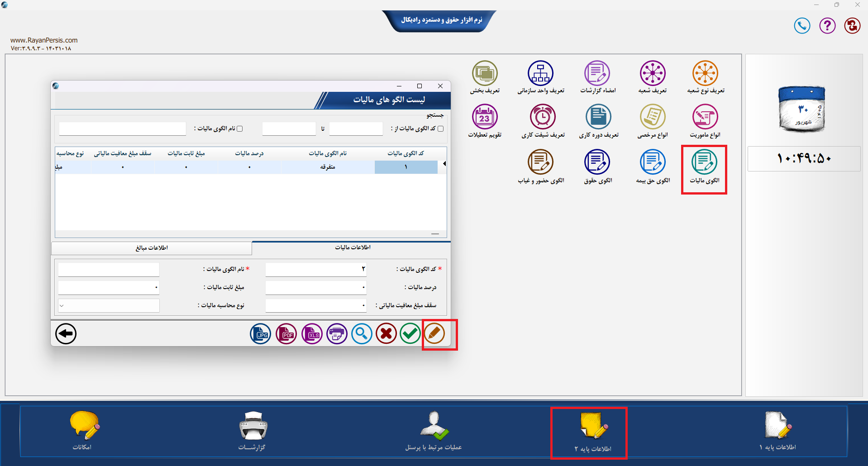
Task: Export list to PDF
Action: (x=286, y=334)
